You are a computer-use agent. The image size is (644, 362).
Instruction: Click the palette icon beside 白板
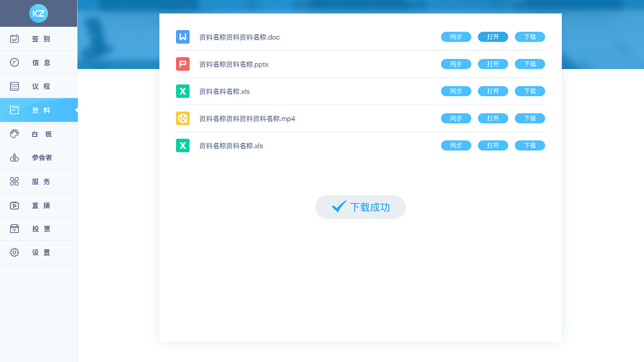15,134
